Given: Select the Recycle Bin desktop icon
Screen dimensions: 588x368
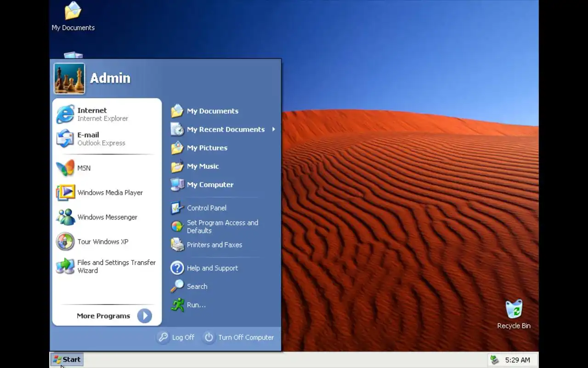Looking at the screenshot, I should tap(514, 309).
